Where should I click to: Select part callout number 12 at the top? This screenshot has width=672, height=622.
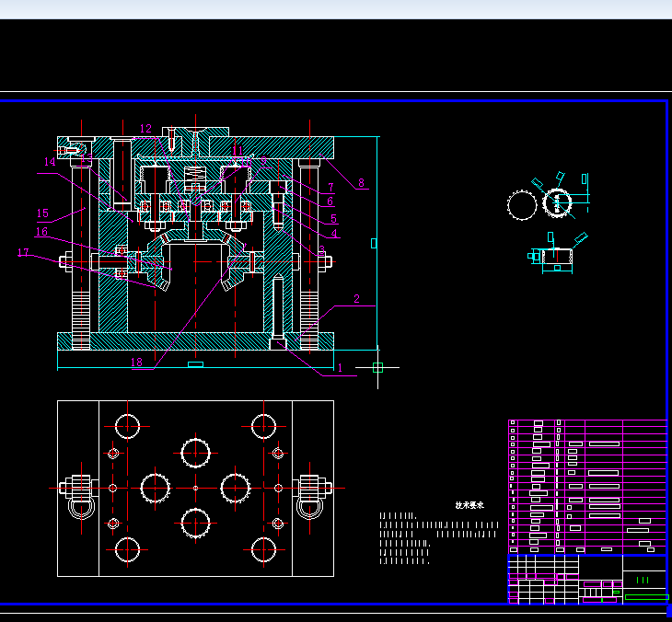coord(145,129)
